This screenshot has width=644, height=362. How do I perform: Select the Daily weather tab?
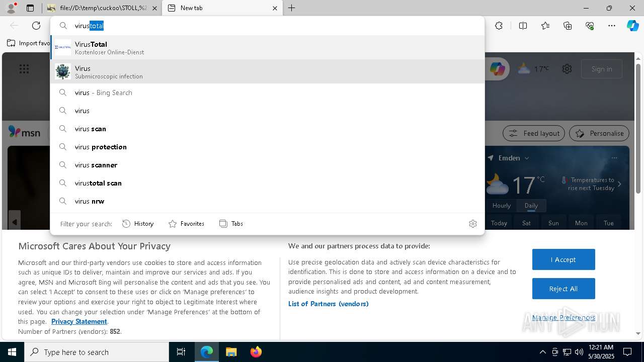(531, 205)
